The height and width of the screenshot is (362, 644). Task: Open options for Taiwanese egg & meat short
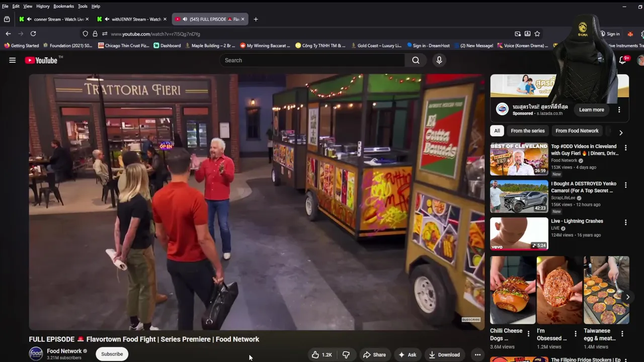(x=622, y=333)
